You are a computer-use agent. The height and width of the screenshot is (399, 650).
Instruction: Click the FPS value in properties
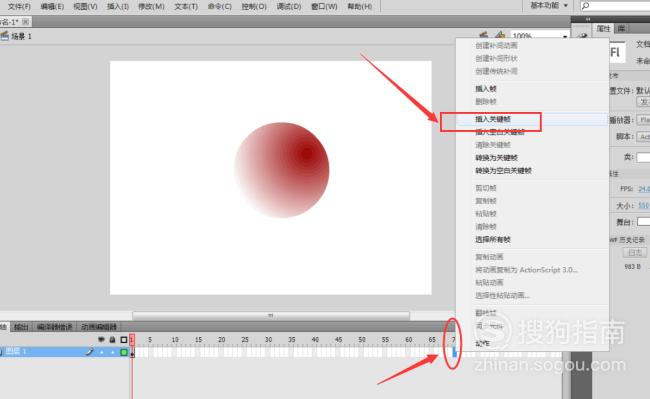644,189
